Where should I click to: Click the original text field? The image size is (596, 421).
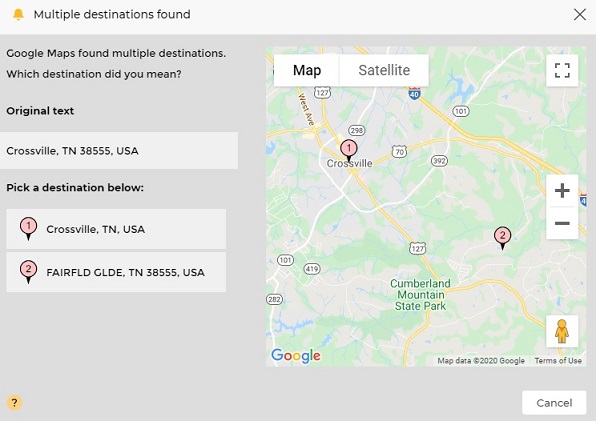click(119, 150)
